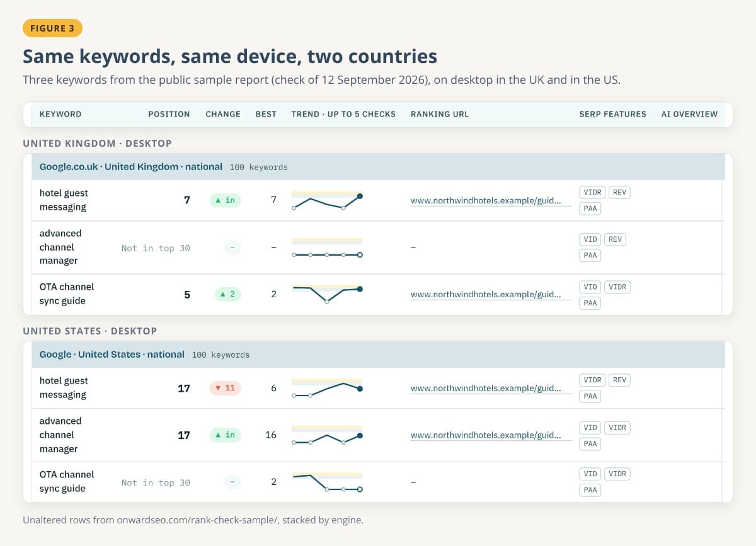
Task: Select the 'UNITED STATES · DESKTOP' section label
Action: pyautogui.click(x=90, y=331)
